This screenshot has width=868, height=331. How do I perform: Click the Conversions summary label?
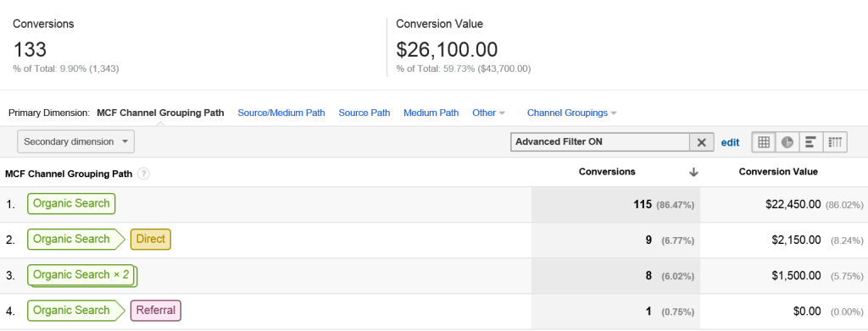click(43, 25)
